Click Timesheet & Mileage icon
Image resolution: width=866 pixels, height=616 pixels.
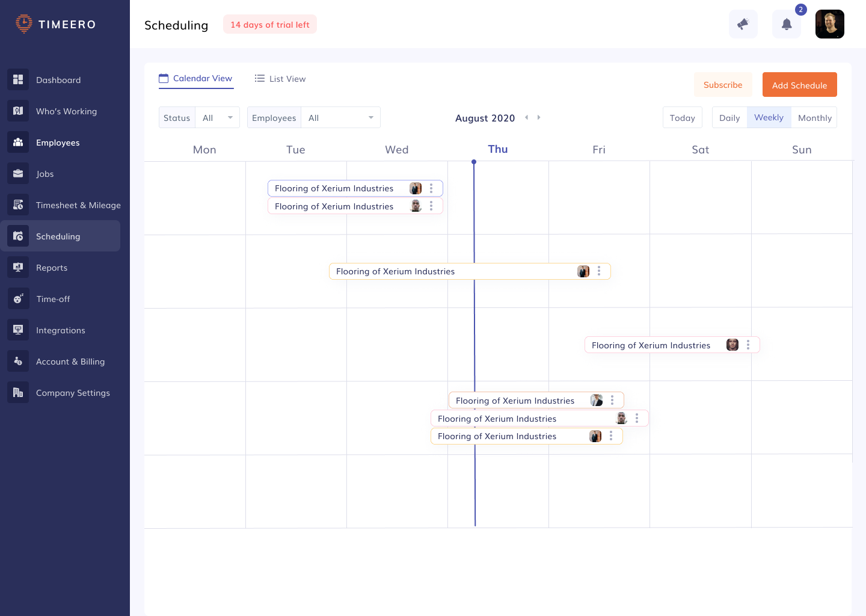point(18,205)
